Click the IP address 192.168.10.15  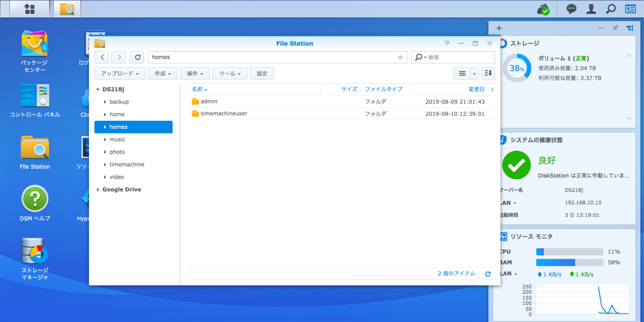583,203
